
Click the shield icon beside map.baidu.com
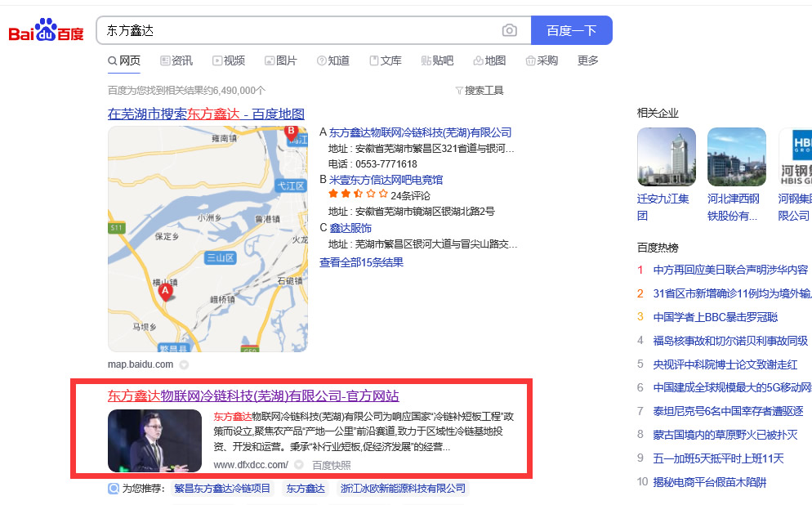coord(184,364)
